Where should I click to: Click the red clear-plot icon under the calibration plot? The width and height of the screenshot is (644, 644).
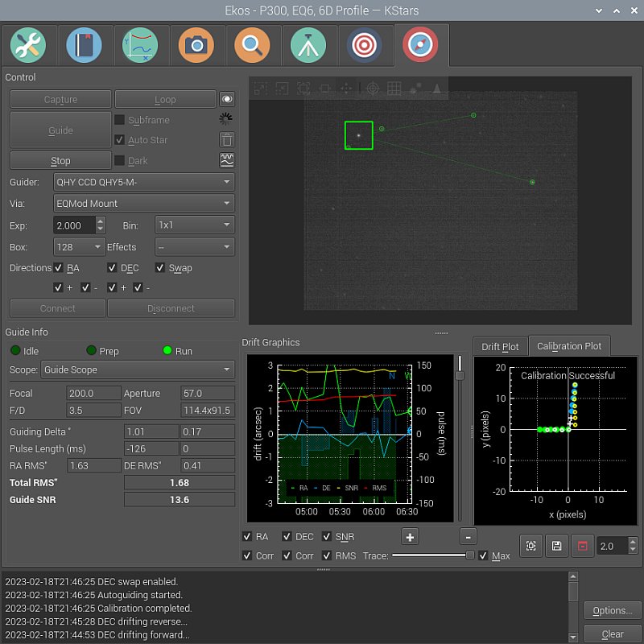(582, 546)
